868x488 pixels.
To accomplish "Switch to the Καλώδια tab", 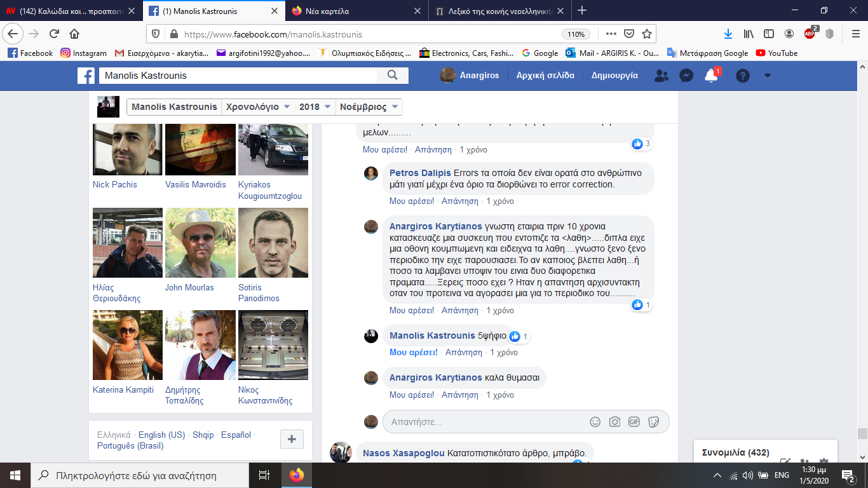I will (71, 11).
